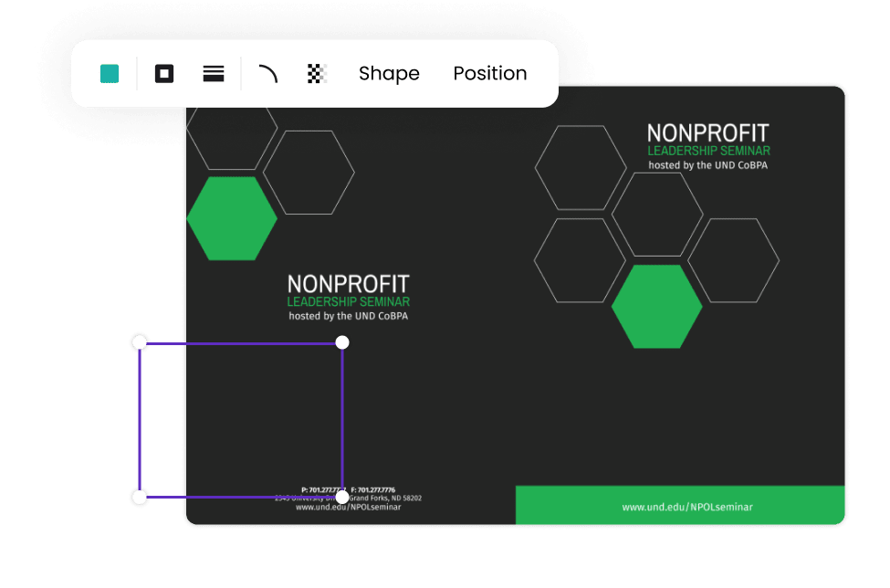Image resolution: width=890 pixels, height=588 pixels.
Task: Select the border style square icon
Action: click(164, 74)
